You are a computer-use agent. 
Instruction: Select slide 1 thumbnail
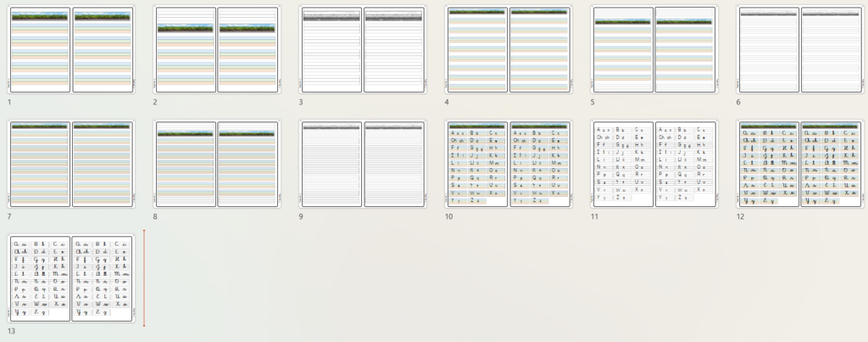pyautogui.click(x=71, y=49)
